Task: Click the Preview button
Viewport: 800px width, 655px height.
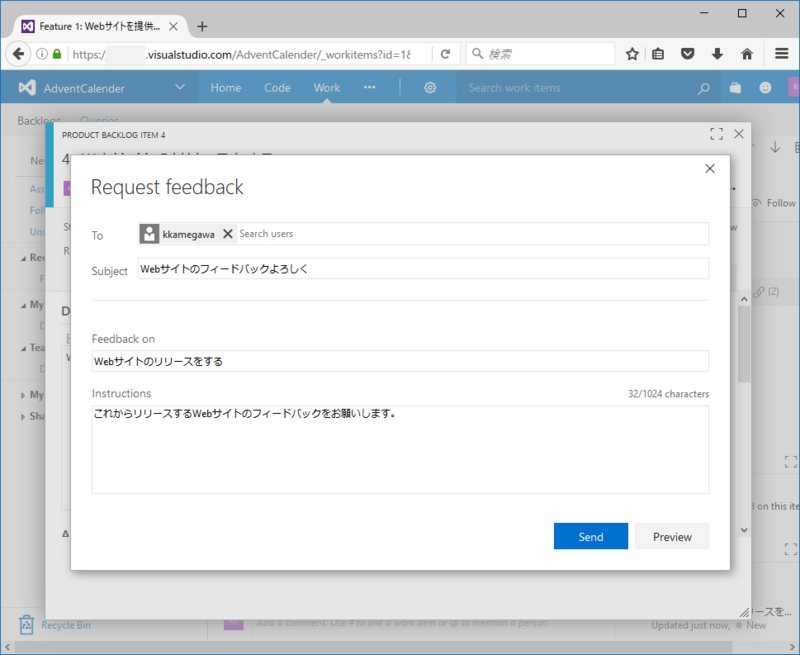Action: click(672, 536)
